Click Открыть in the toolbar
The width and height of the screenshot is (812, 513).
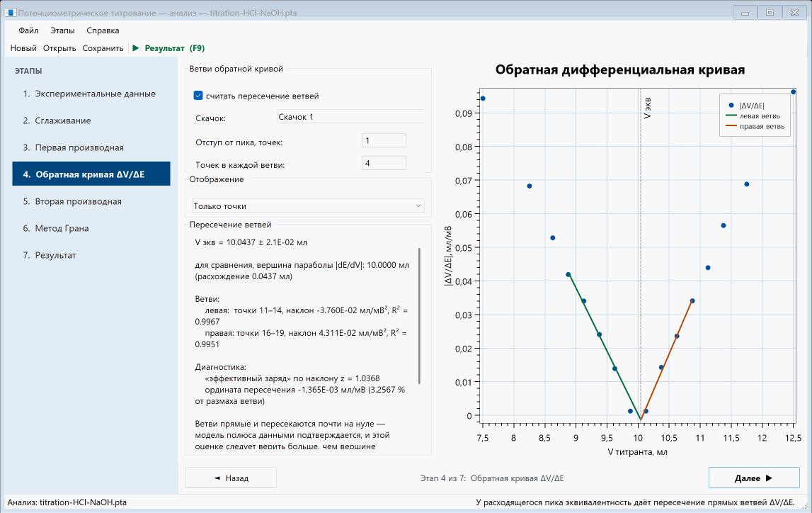click(x=59, y=48)
